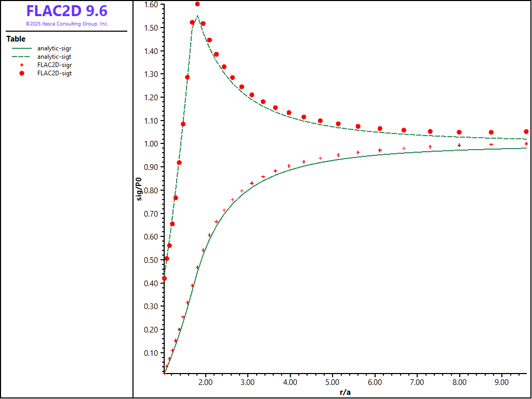Click the red plus marker for FLAC2D-sigr
This screenshot has height=399, width=532.
click(x=21, y=65)
